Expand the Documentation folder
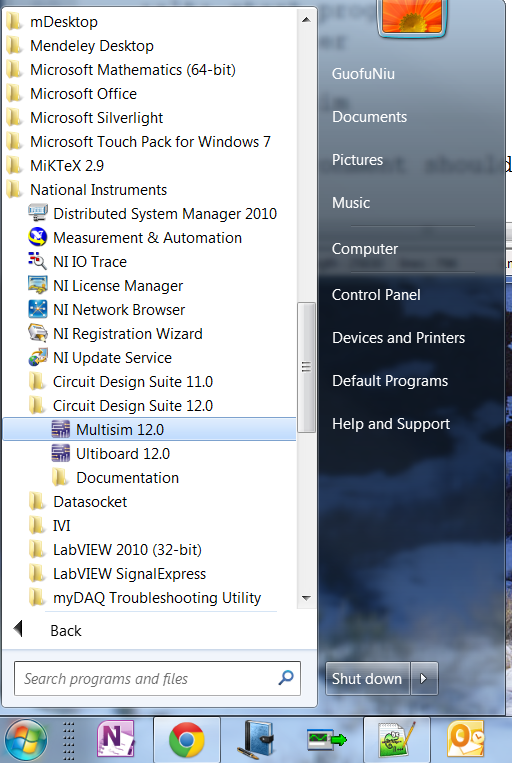 click(115, 477)
